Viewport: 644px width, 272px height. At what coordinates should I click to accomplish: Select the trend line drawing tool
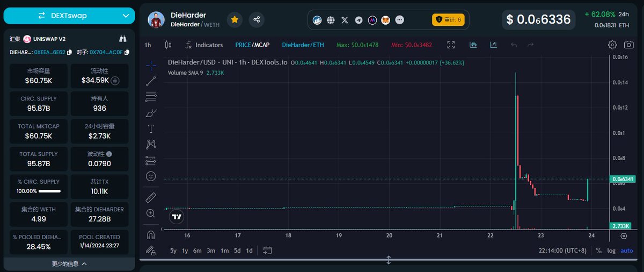[151, 81]
